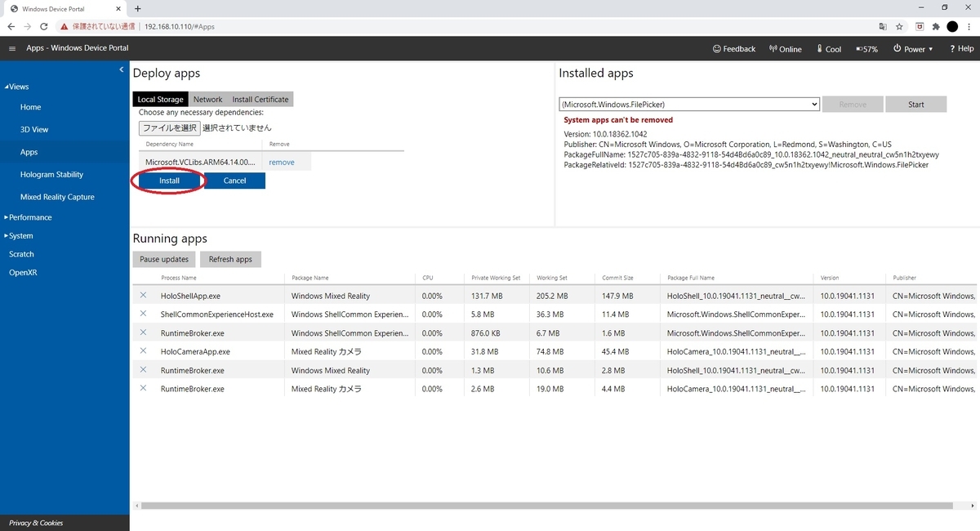The height and width of the screenshot is (531, 980).
Task: Cancel the app deployment
Action: pos(234,181)
